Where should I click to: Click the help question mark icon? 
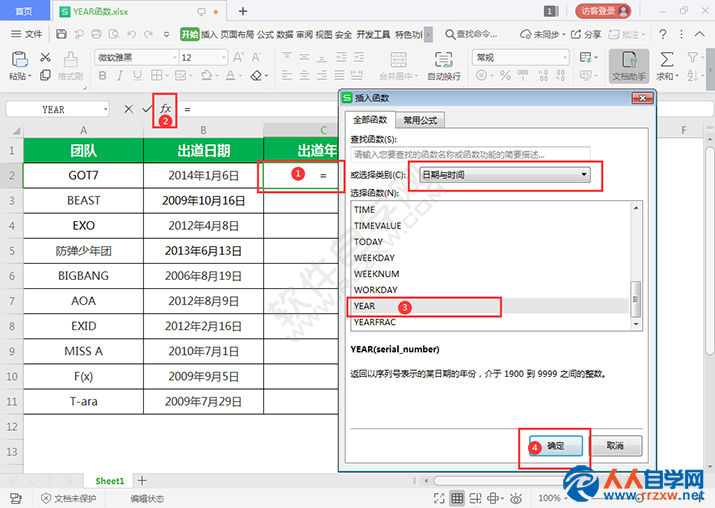click(663, 34)
